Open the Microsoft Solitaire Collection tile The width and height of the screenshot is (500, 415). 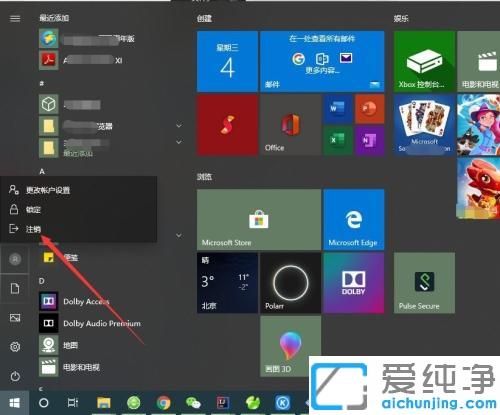click(424, 125)
